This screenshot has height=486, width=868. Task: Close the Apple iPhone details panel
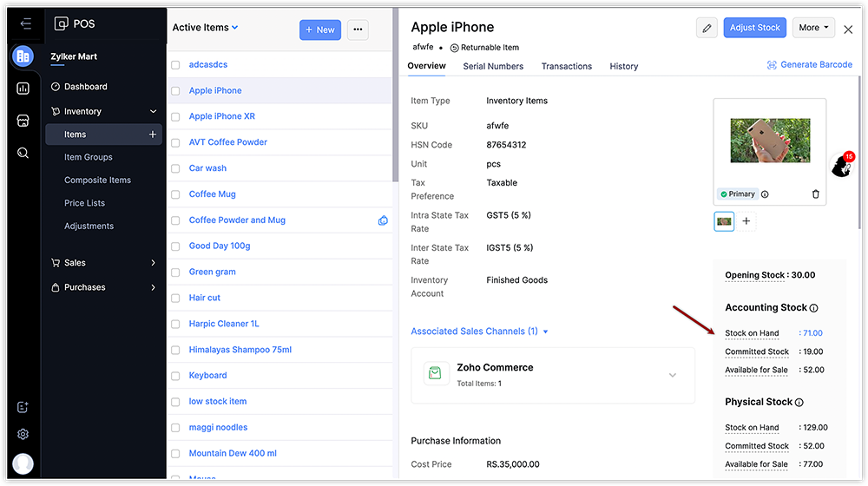point(848,30)
